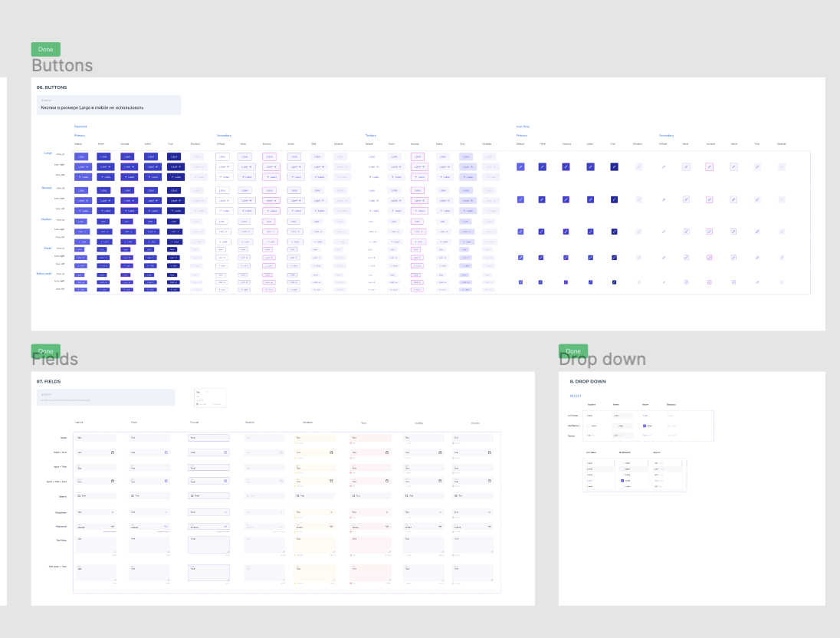Click the first large primary Label button
840x638 pixels.
coord(81,156)
